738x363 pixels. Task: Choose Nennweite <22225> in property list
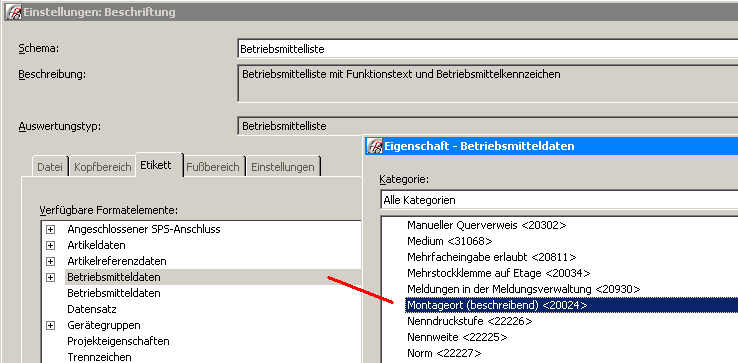[x=457, y=337]
